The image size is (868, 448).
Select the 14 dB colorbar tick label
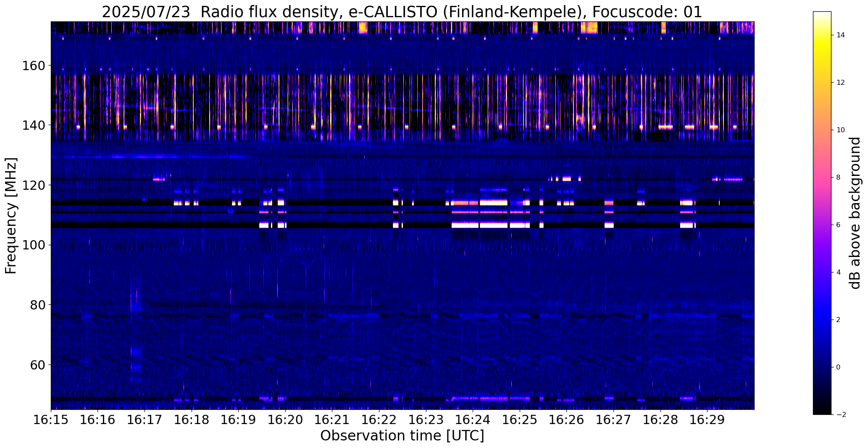tap(841, 35)
